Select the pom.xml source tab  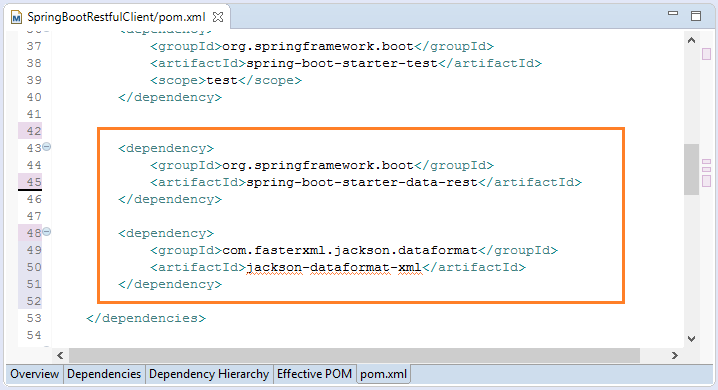click(383, 374)
